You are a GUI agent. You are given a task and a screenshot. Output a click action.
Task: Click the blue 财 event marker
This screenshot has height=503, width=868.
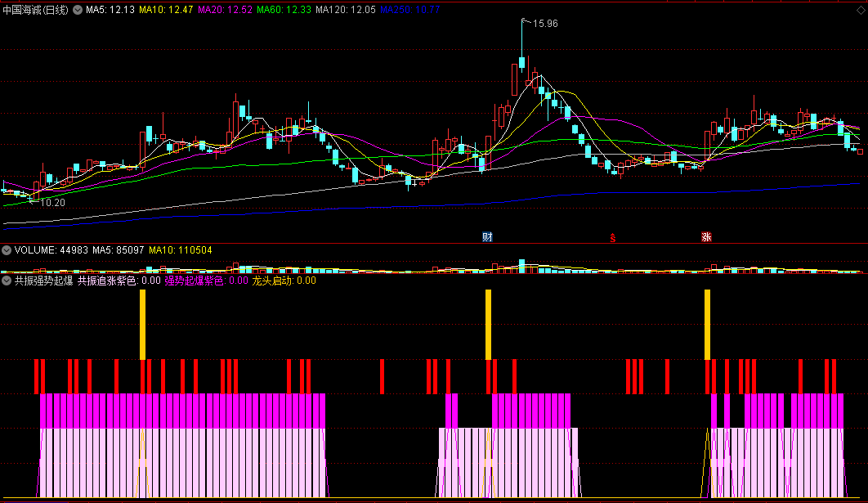(487, 237)
